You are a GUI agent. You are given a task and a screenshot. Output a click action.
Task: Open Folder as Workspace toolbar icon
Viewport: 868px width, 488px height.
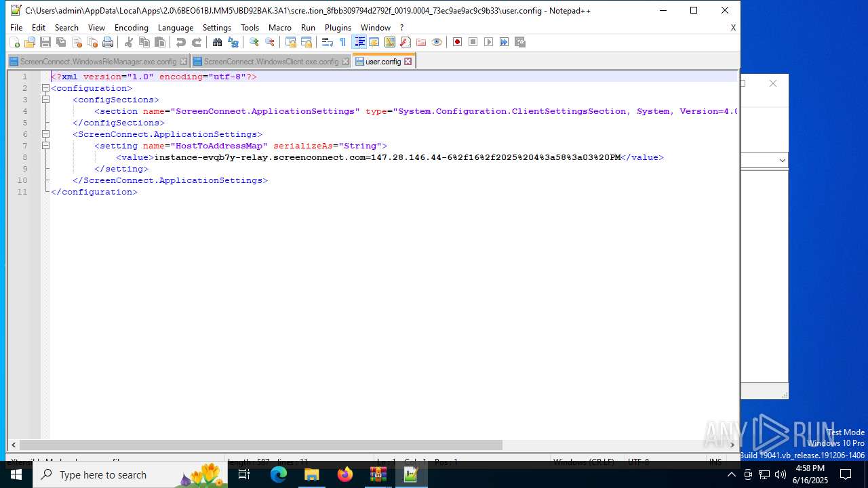coord(420,42)
